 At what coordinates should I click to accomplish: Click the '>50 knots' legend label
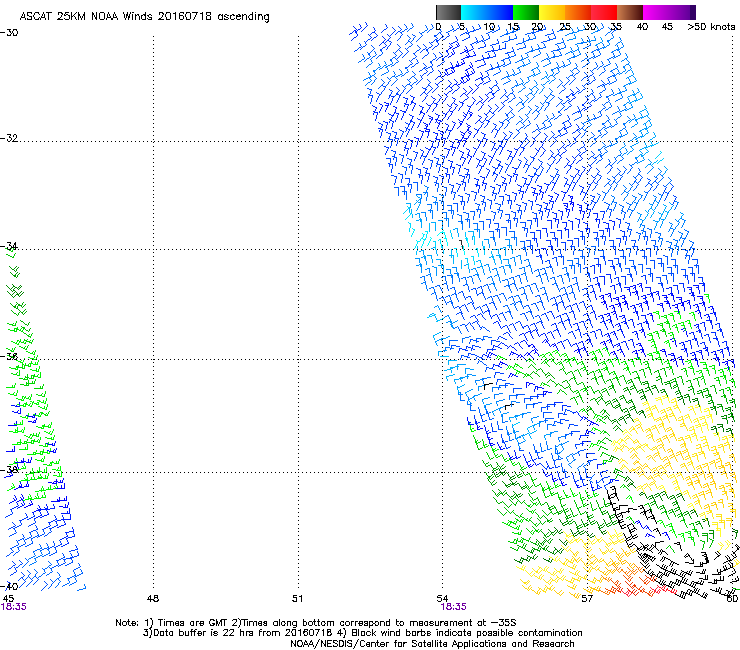[x=711, y=26]
